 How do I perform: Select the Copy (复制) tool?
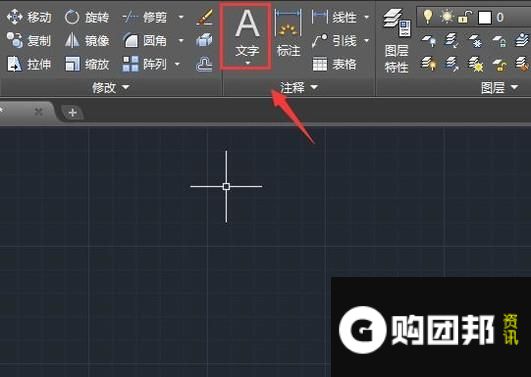29,41
